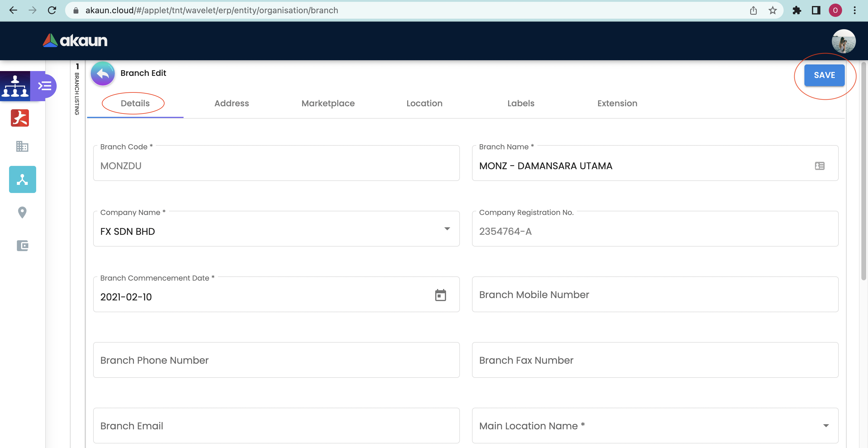Open the company building sidebar icon
The height and width of the screenshot is (448, 868).
point(22,146)
